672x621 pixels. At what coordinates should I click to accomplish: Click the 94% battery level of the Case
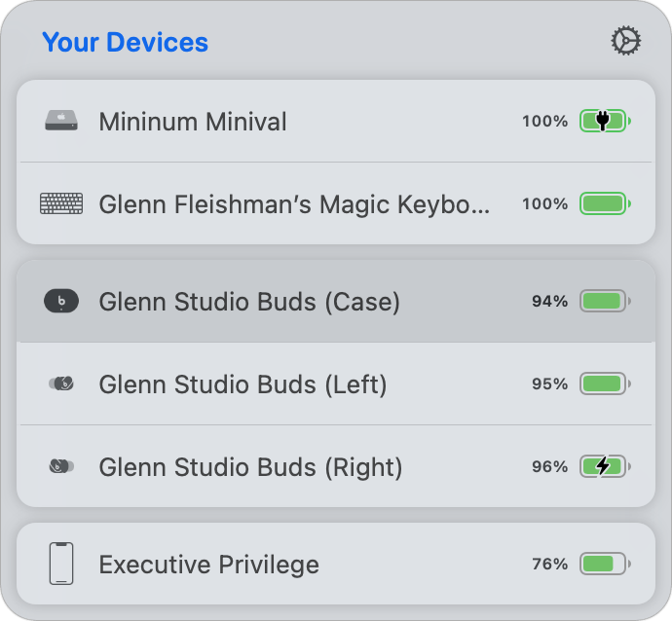point(550,301)
